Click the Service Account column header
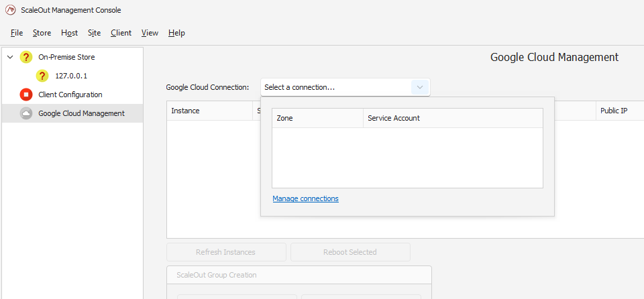The image size is (644, 299). click(453, 118)
